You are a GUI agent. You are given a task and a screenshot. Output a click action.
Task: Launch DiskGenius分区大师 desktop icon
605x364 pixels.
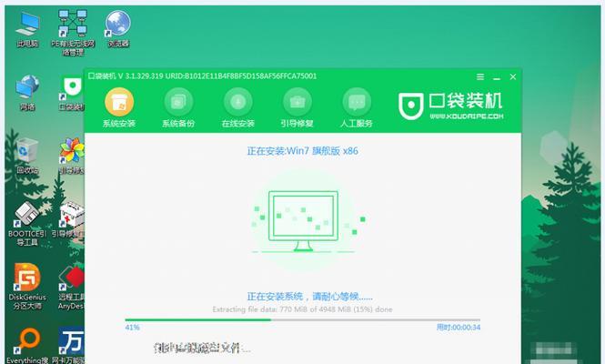coord(27,287)
